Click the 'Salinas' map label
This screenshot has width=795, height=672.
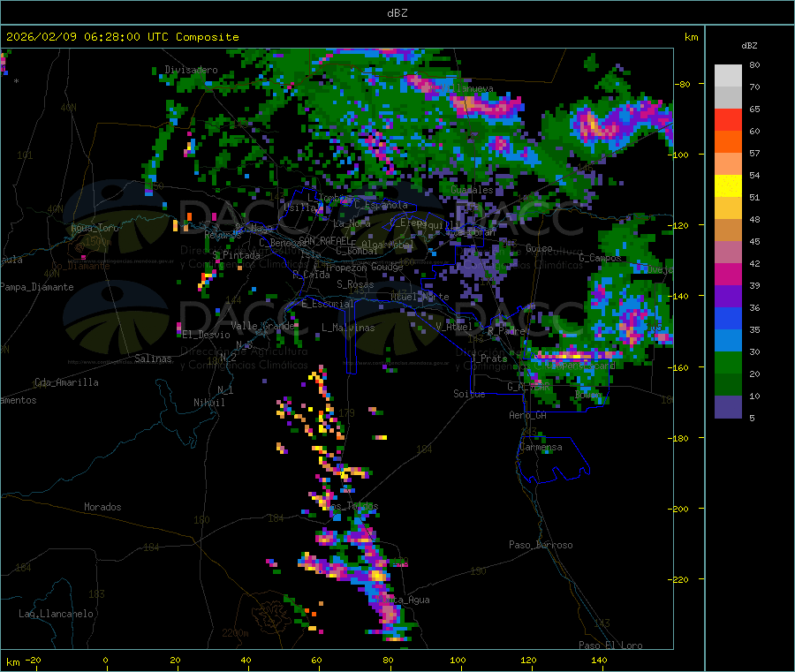[x=153, y=359]
